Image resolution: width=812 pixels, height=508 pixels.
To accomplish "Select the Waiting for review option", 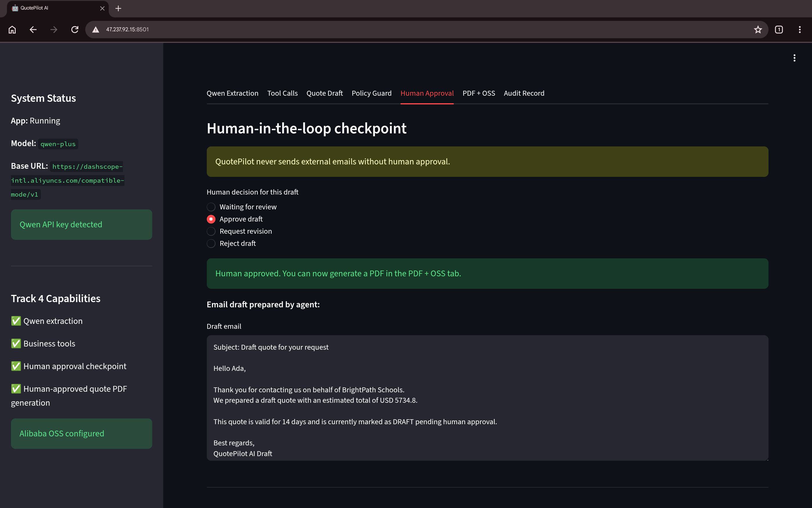I will click(242, 207).
